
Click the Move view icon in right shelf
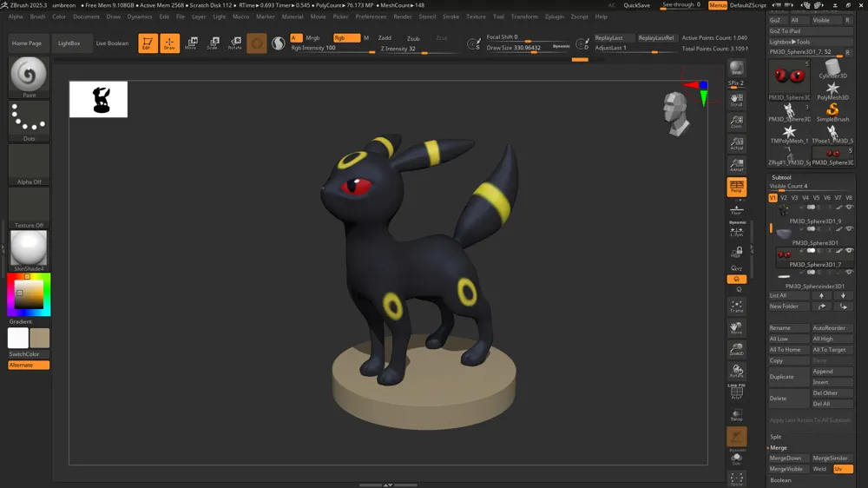(736, 328)
